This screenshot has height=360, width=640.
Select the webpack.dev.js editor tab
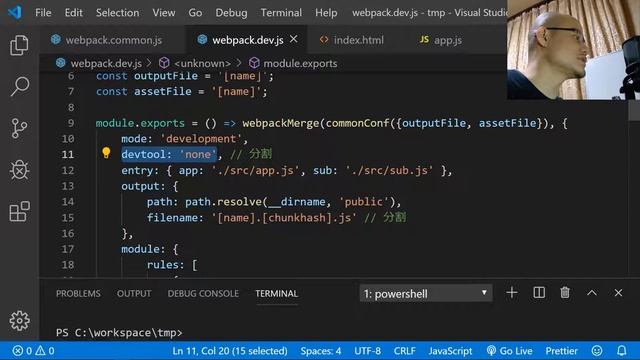[247, 40]
